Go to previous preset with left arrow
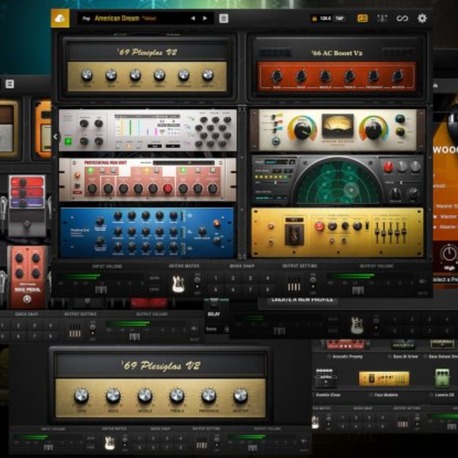This screenshot has width=458, height=458. [193, 18]
